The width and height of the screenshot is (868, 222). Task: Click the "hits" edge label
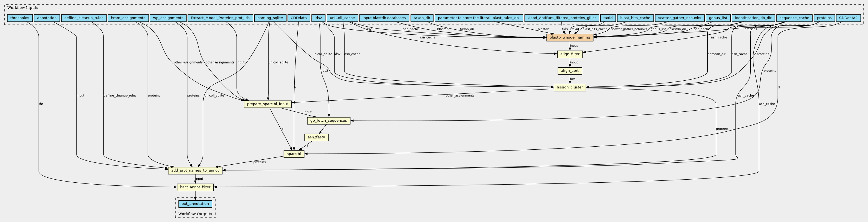click(x=573, y=79)
